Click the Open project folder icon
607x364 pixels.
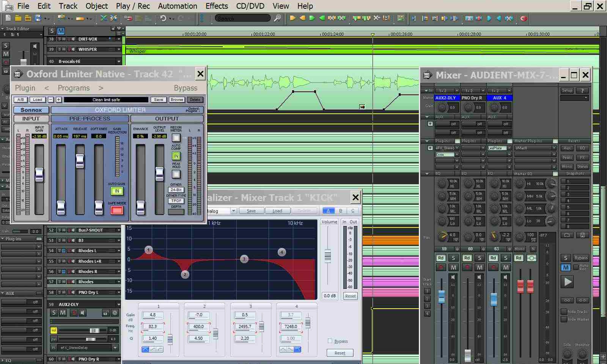[x=18, y=18]
